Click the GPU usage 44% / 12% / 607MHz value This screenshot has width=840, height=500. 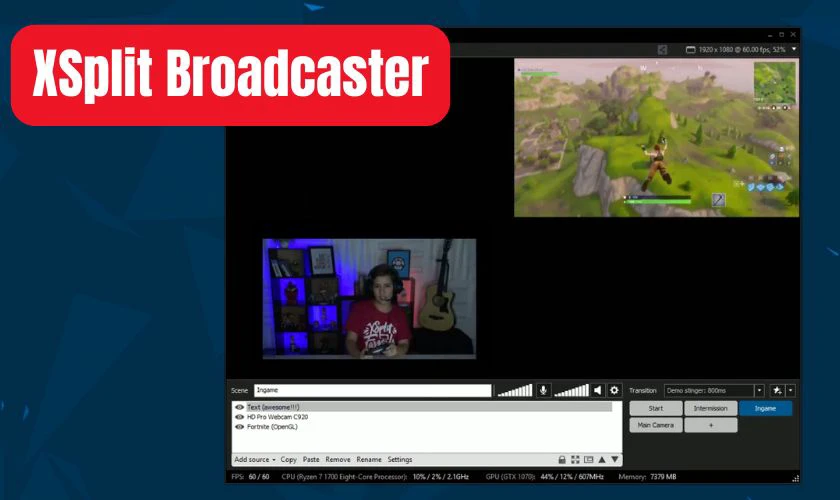point(572,476)
